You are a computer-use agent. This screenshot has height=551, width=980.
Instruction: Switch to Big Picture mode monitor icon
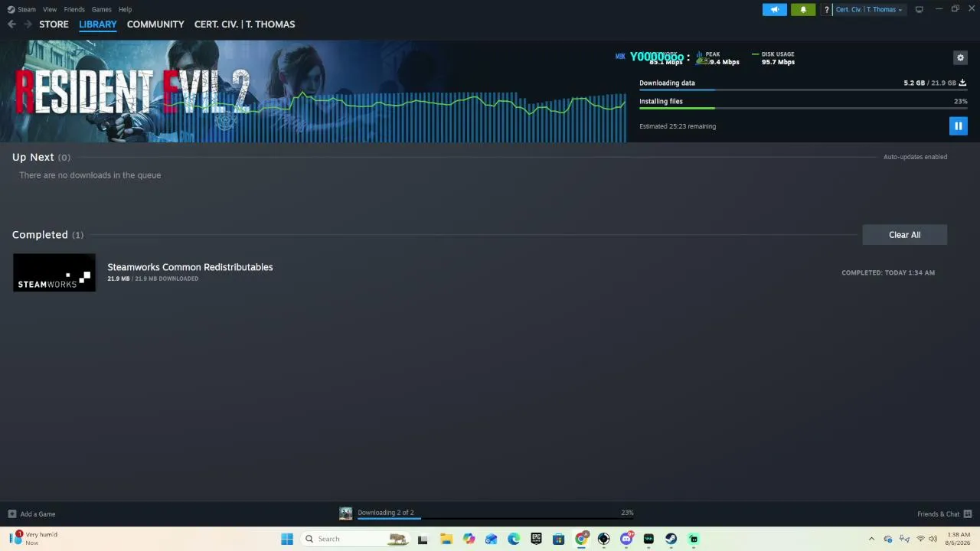point(919,9)
